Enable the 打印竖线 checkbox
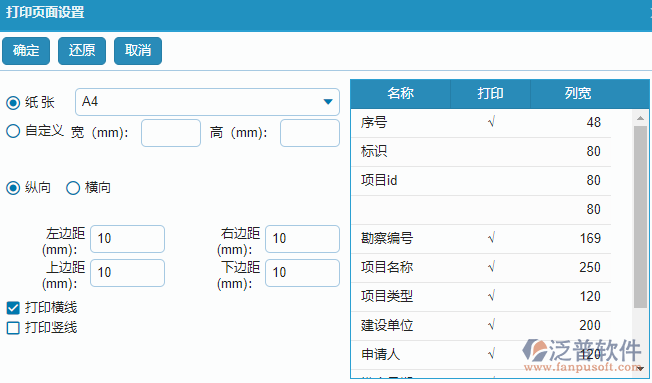This screenshot has height=383, width=652. click(13, 328)
